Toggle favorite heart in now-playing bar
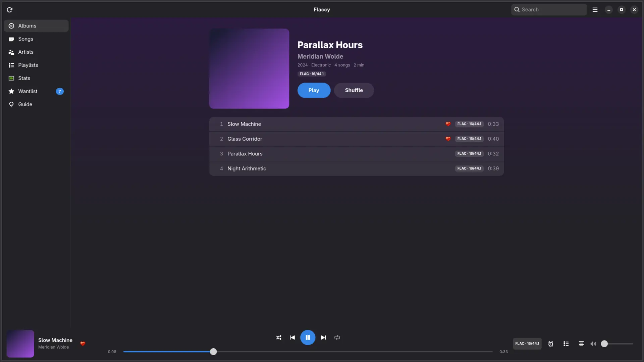 pyautogui.click(x=83, y=344)
